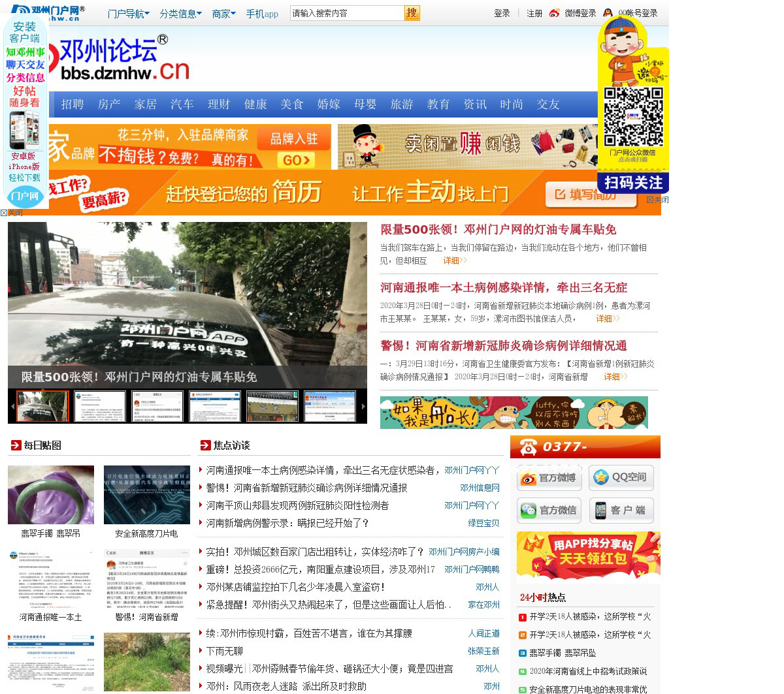Expand the 分类信息 dropdown
784x694 pixels.
click(181, 13)
